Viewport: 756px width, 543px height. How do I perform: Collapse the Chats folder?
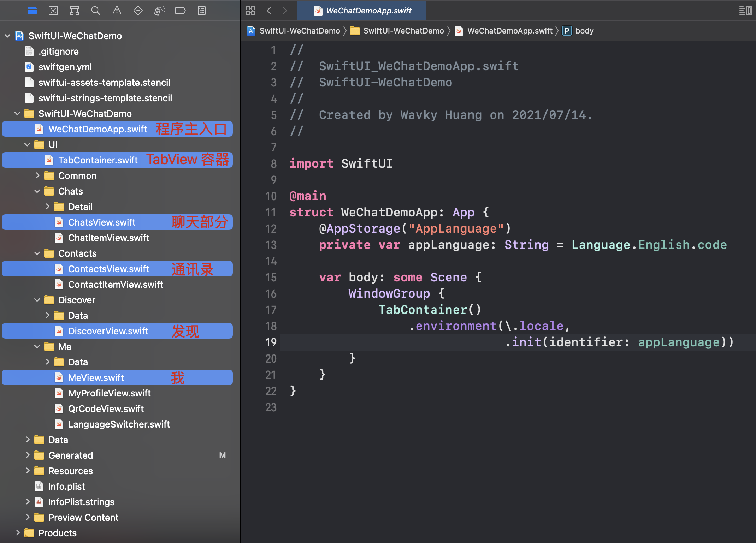37,191
